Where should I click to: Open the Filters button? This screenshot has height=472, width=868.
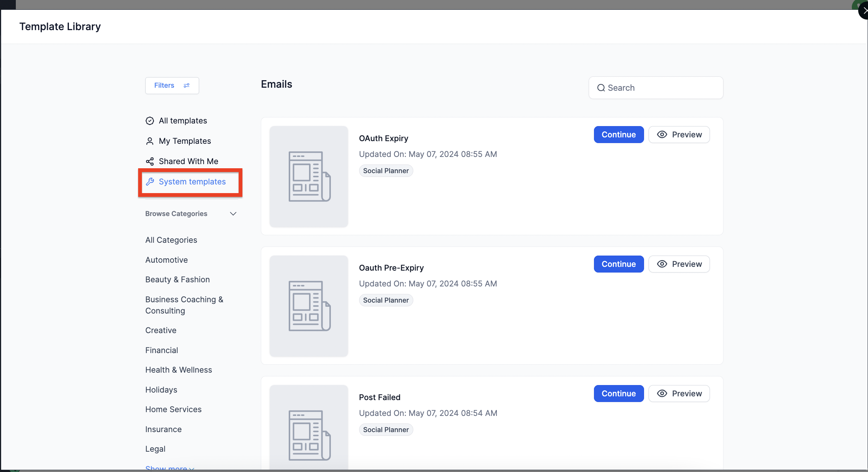point(172,85)
